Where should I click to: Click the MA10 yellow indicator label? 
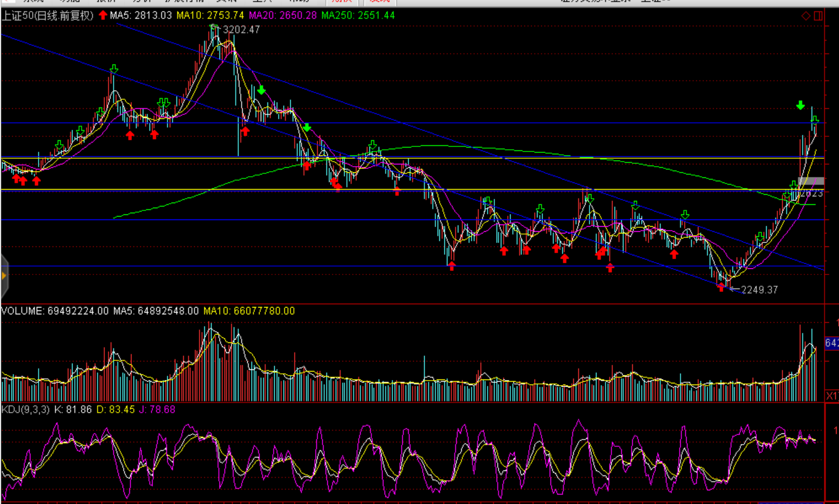click(210, 15)
